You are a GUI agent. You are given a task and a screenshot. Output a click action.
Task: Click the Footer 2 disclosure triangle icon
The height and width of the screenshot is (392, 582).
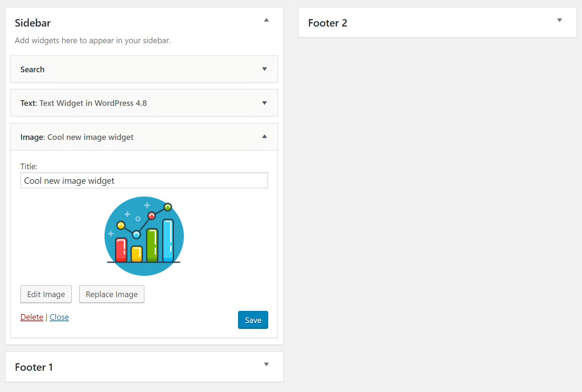click(559, 21)
